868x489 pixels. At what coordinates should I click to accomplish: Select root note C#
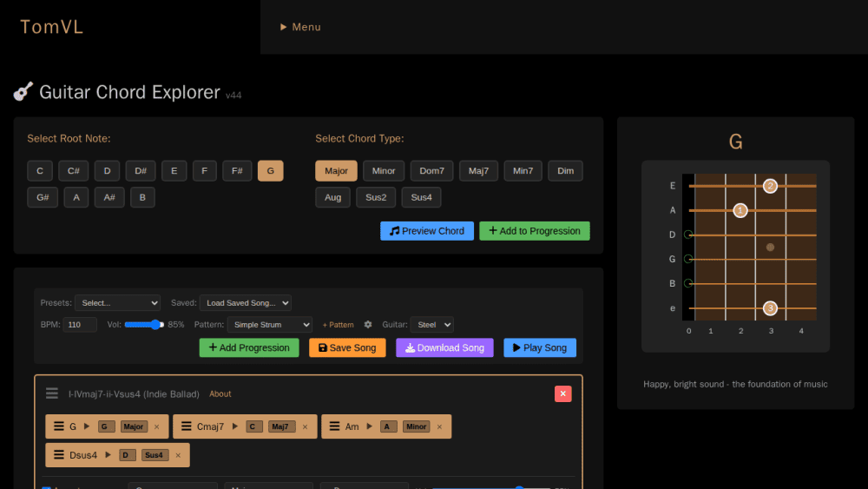74,170
